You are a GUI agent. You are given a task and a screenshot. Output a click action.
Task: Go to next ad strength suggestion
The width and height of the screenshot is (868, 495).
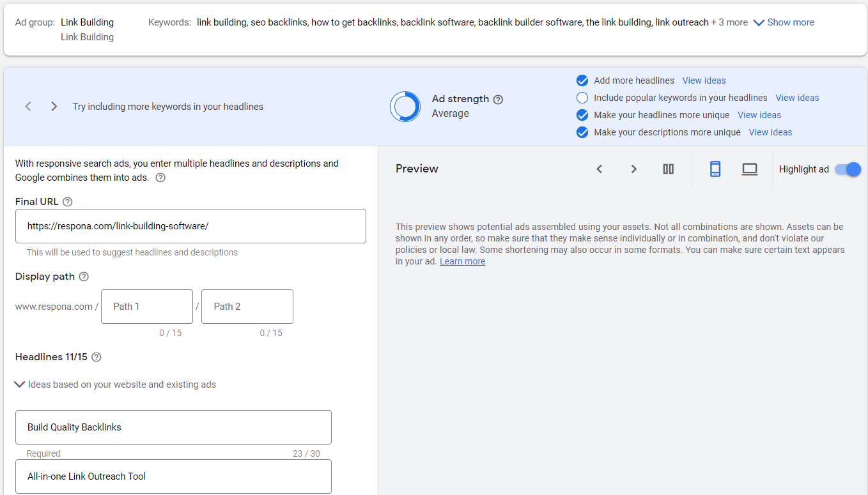54,107
